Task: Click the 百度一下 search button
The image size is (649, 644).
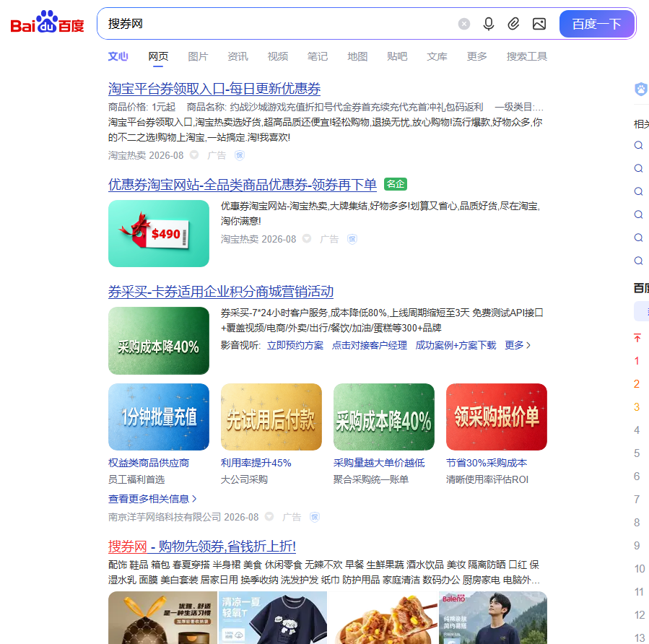Action: coord(596,24)
